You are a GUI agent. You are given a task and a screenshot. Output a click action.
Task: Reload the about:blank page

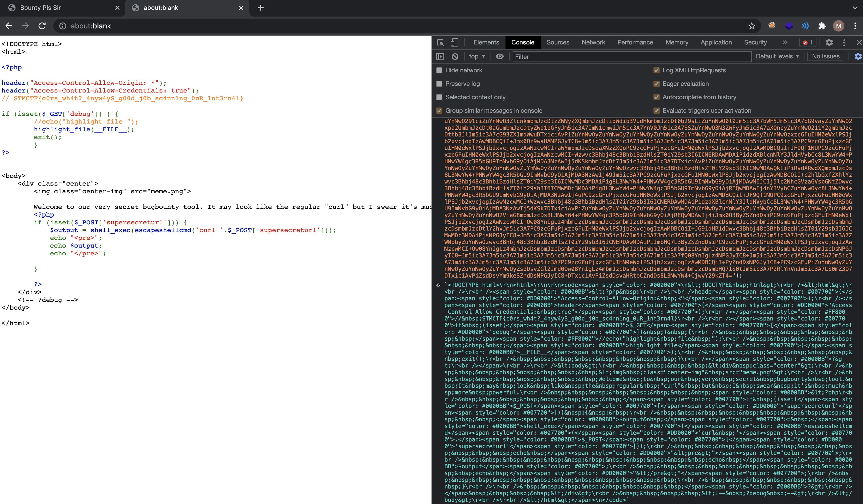pos(42,26)
